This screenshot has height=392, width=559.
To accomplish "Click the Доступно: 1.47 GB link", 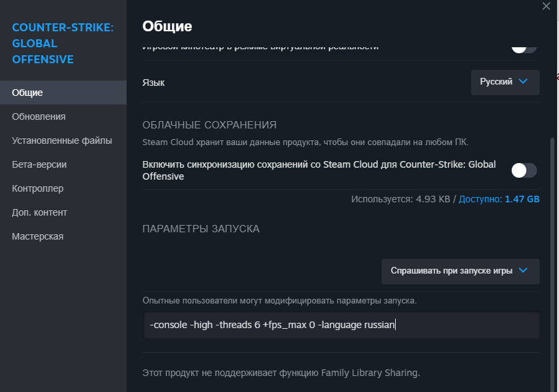I will pos(499,199).
